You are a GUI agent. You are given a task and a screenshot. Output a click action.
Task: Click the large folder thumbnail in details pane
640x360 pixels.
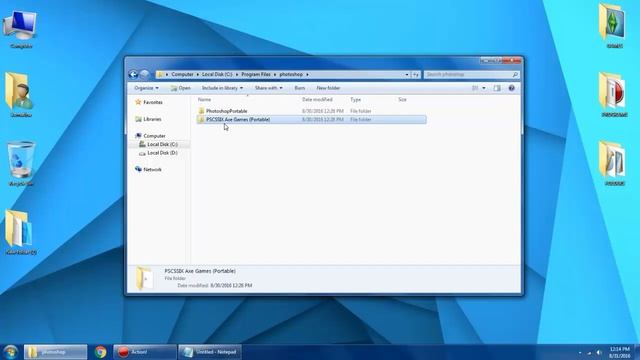pos(144,278)
